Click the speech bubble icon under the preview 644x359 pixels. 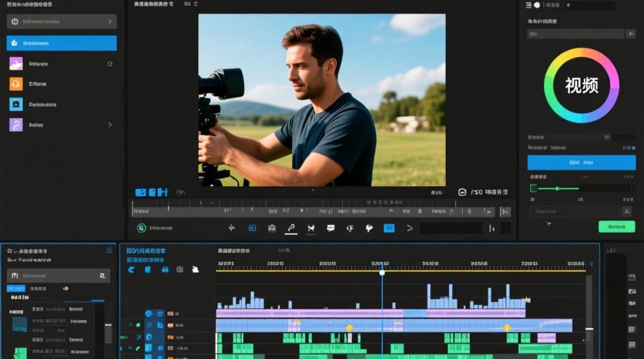331,228
